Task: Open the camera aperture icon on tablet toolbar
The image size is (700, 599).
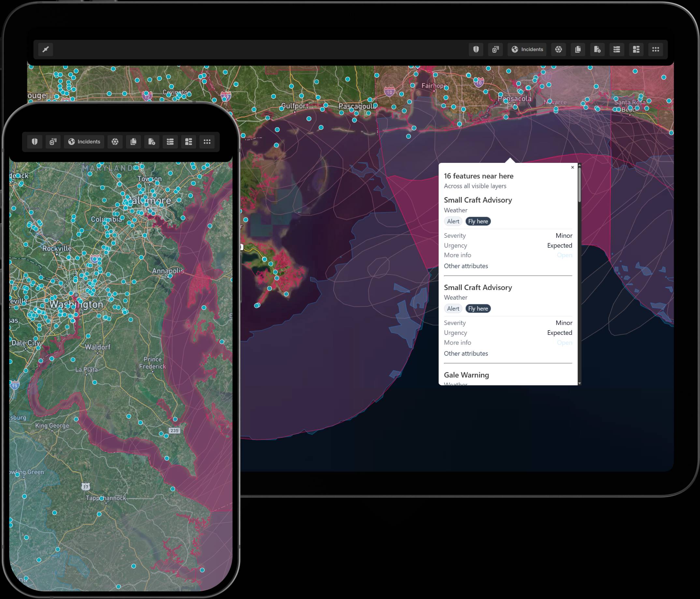Action: tap(559, 49)
